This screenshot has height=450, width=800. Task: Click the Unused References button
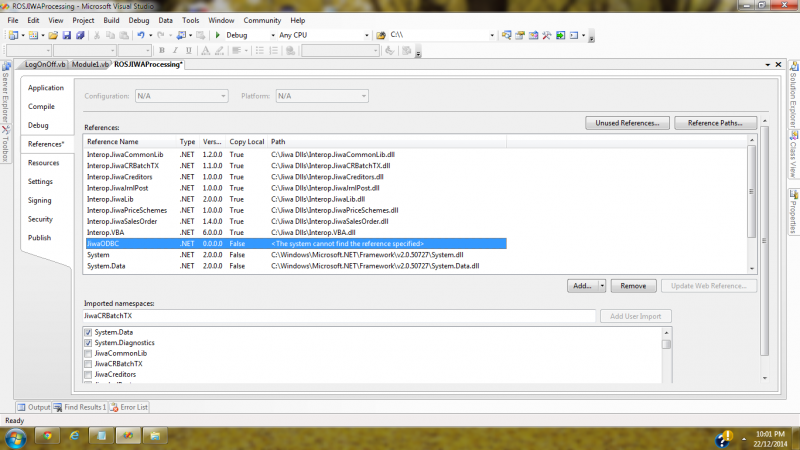[x=627, y=123]
